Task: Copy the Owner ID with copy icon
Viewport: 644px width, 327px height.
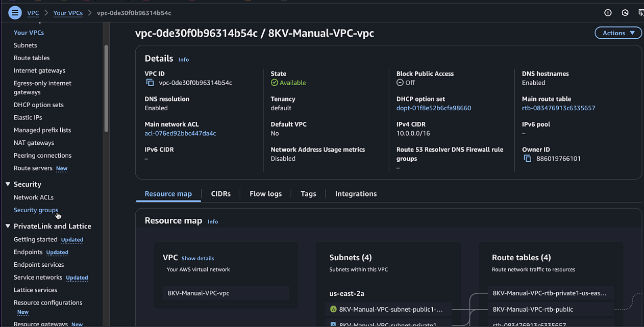Action: (528, 159)
